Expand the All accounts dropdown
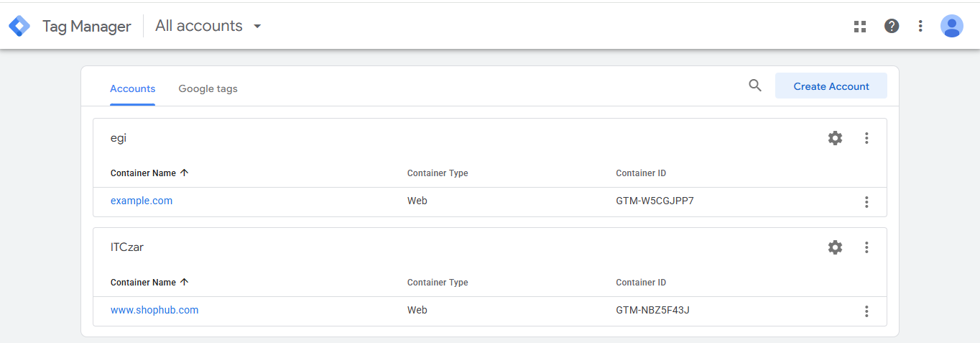980x343 pixels. pyautogui.click(x=208, y=26)
